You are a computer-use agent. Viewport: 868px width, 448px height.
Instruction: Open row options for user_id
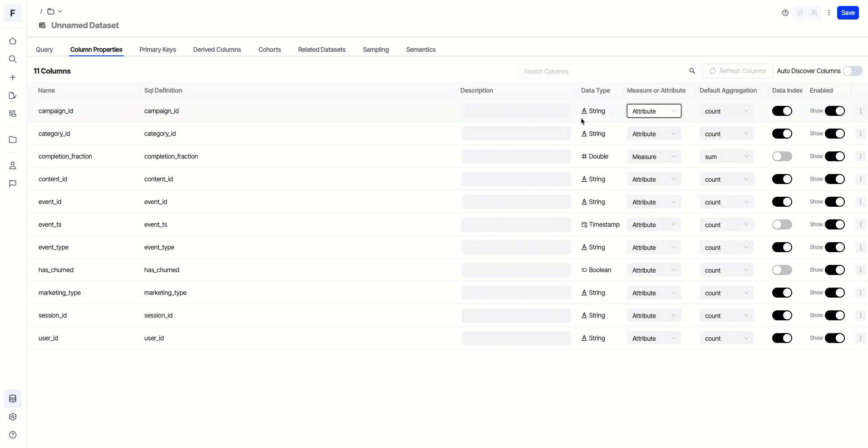pyautogui.click(x=861, y=338)
